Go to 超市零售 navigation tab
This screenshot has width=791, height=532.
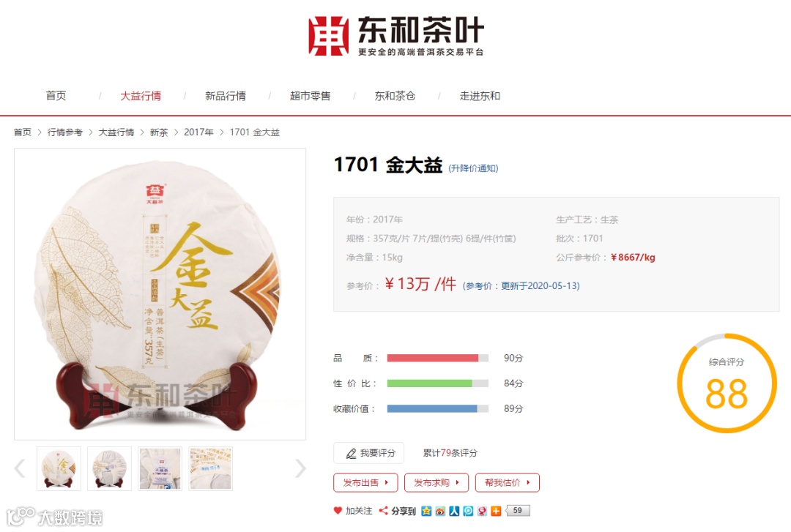[311, 96]
